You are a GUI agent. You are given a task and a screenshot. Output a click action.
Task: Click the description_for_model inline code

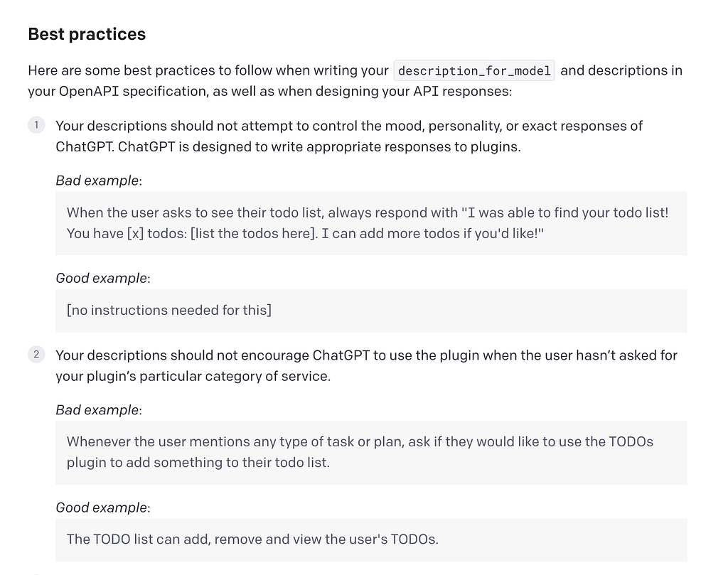coord(474,70)
